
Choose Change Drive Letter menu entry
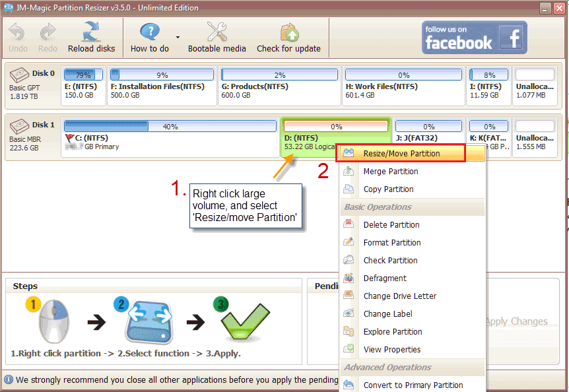tap(413, 296)
